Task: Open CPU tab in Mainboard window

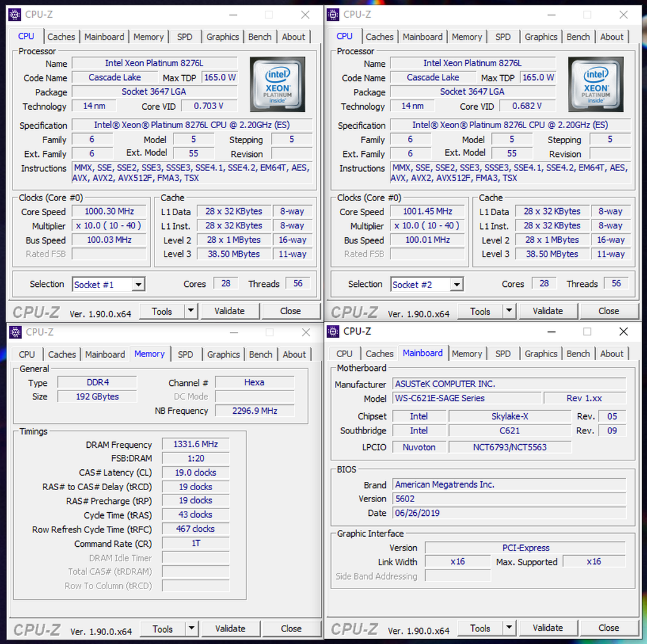Action: tap(344, 354)
